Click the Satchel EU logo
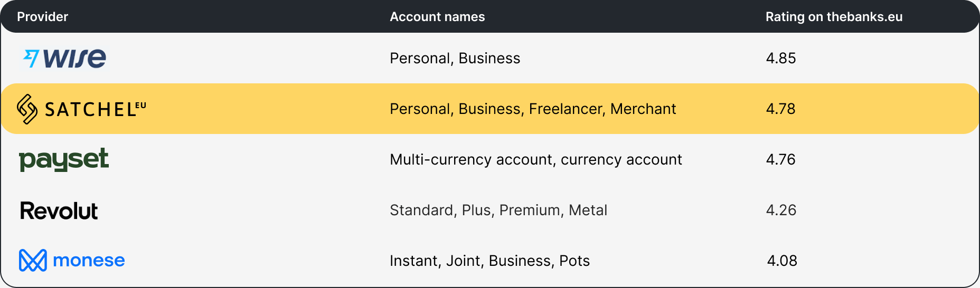This screenshot has width=980, height=288. 81,109
